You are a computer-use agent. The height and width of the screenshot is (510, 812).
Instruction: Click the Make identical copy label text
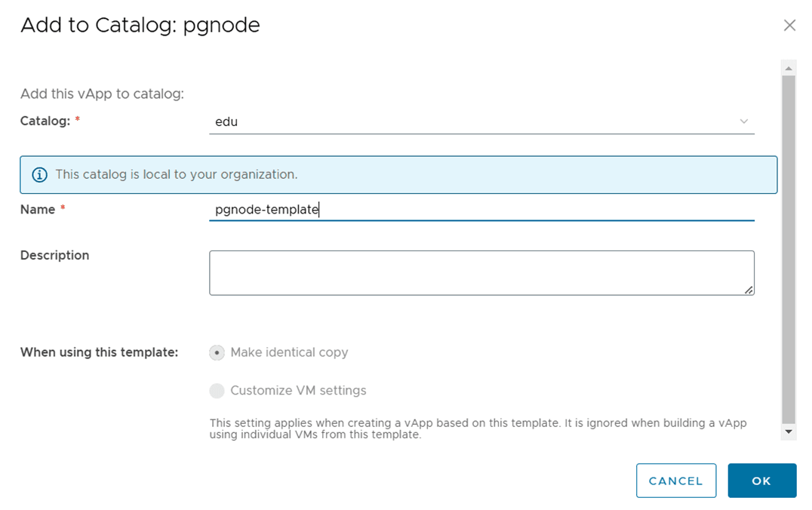(x=289, y=352)
